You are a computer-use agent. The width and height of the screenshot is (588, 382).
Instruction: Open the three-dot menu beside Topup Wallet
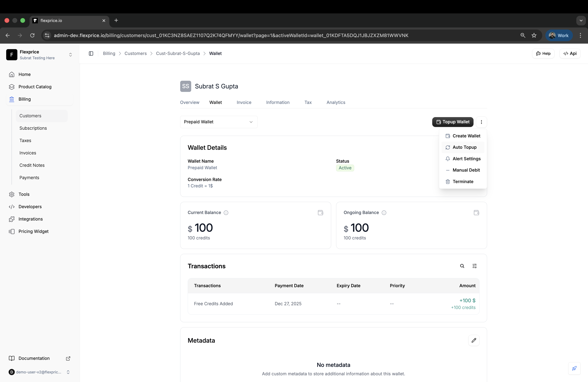click(481, 122)
